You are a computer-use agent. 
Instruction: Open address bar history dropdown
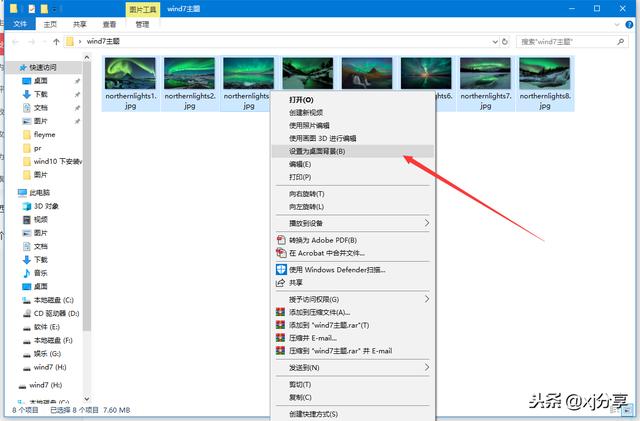click(495, 42)
